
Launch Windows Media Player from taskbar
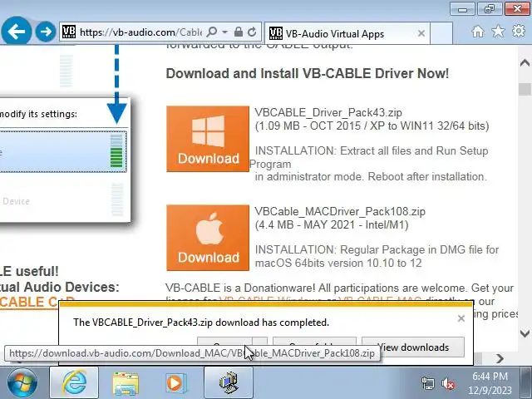176,383
